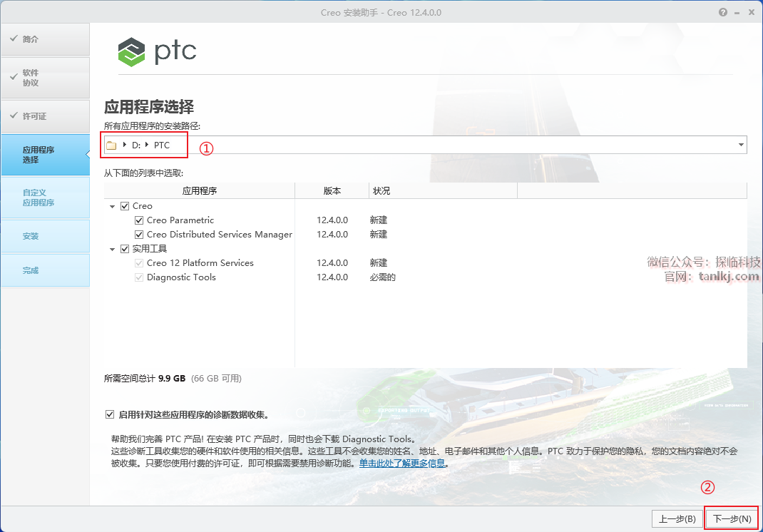This screenshot has width=763, height=532.
Task: Toggle Creo Distributed Services Manager checkbox
Action: 139,235
